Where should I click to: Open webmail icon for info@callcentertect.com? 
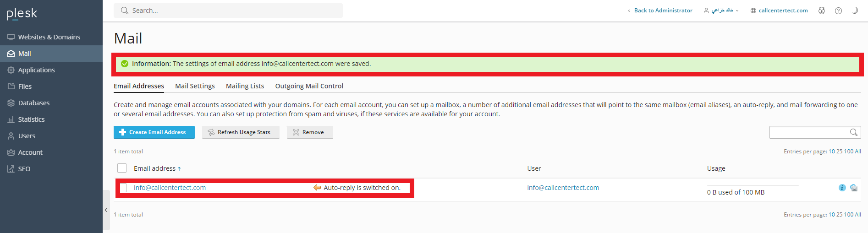[x=854, y=188]
